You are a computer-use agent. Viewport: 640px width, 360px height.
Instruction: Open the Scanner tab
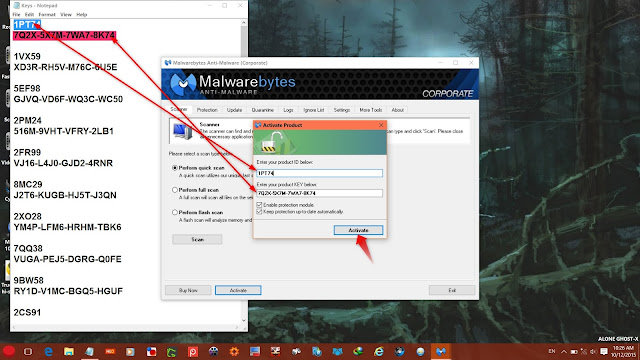[179, 109]
